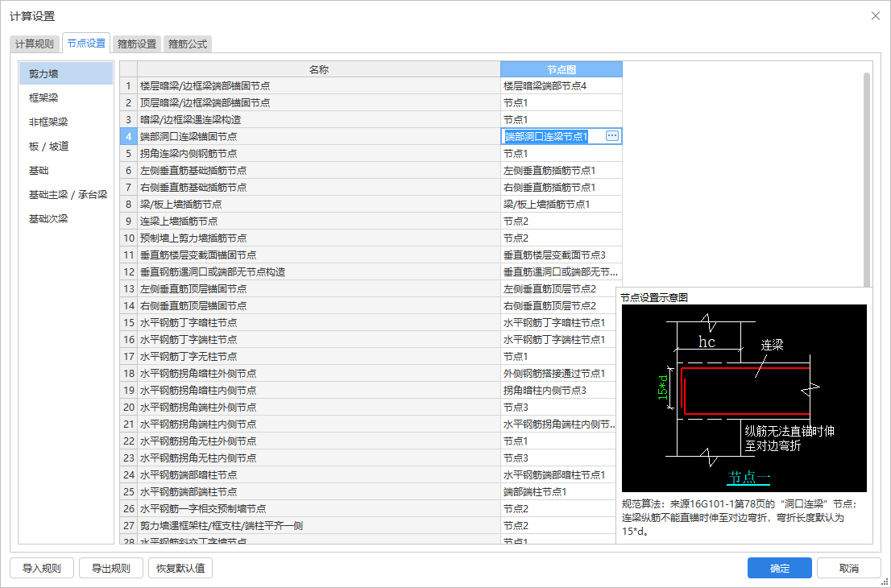Select row 22 水平钢筋拐角无柱外侧节点

tap(319, 441)
